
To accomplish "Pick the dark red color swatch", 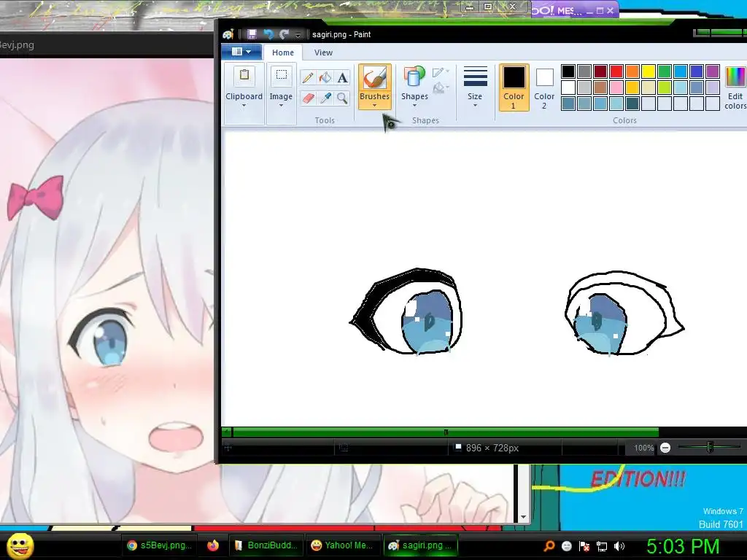I will pyautogui.click(x=600, y=71).
